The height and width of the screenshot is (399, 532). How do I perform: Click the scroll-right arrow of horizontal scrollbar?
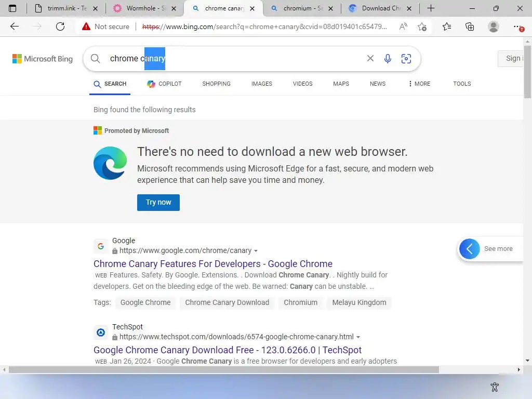[x=518, y=369]
